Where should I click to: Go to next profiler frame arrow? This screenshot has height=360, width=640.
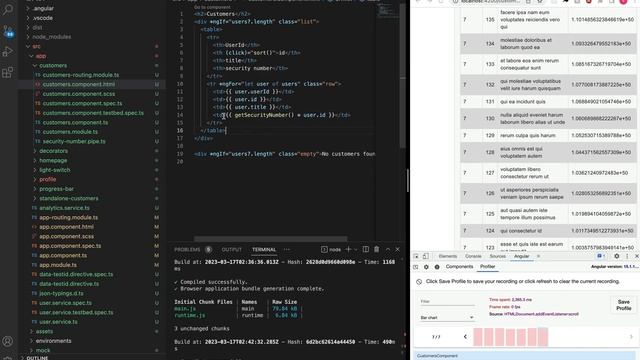tap(631, 337)
